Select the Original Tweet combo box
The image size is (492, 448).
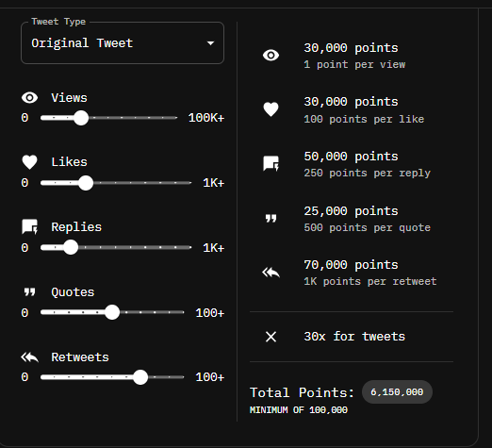[123, 42]
